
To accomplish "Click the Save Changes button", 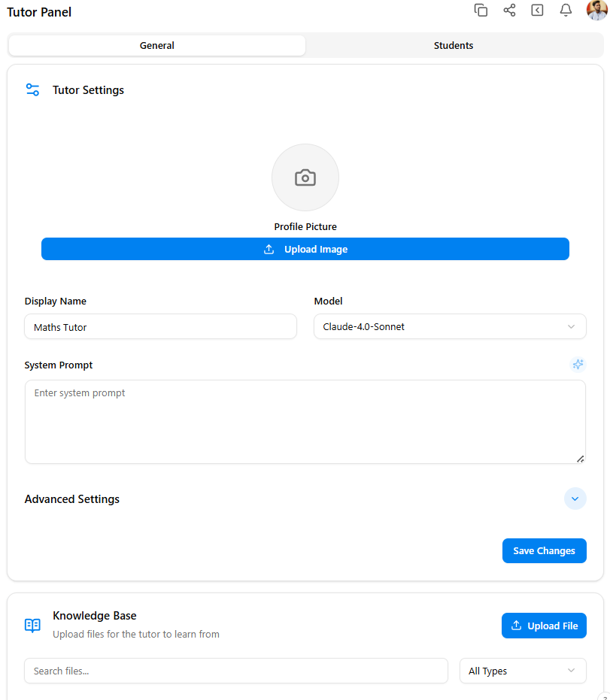I will (x=544, y=550).
